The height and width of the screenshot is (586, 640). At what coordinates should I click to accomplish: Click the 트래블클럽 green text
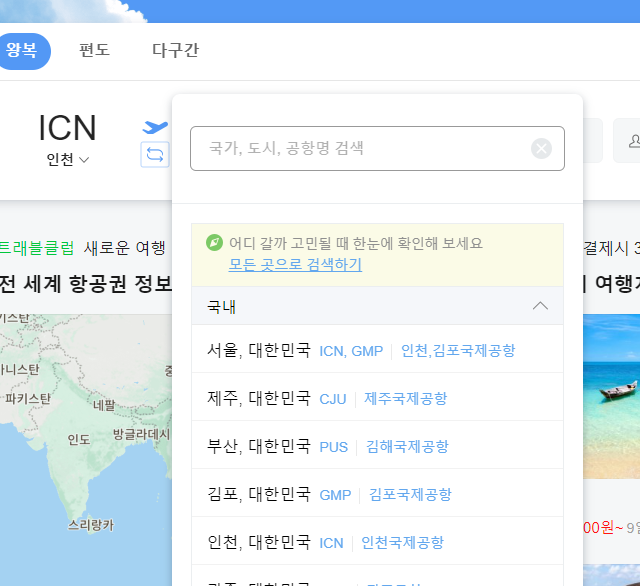tap(37, 248)
